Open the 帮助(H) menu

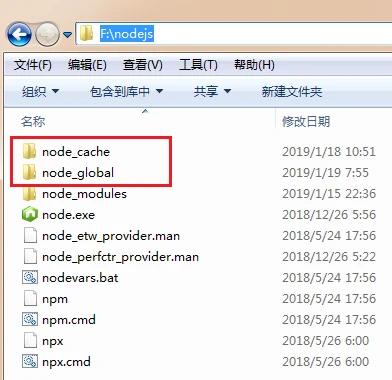(254, 65)
